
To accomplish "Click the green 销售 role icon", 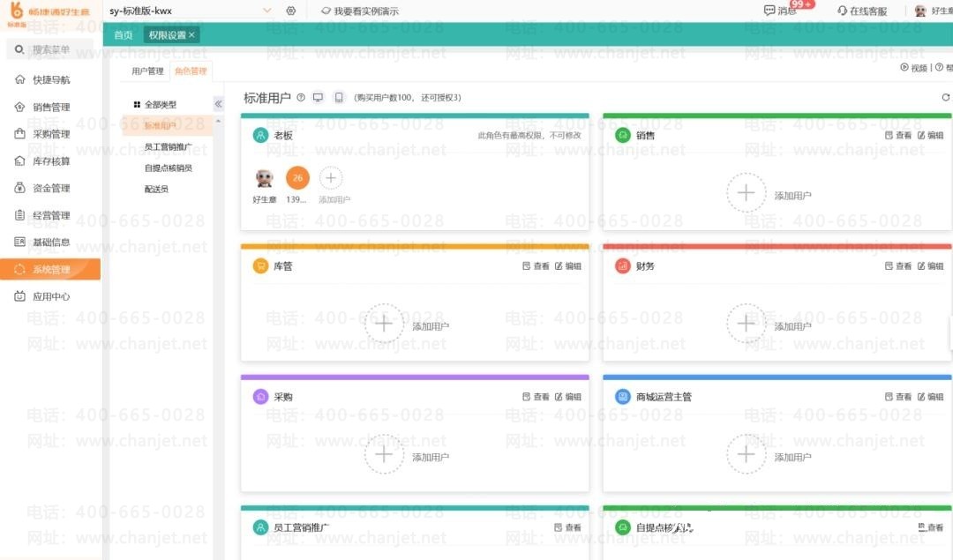I will point(623,136).
